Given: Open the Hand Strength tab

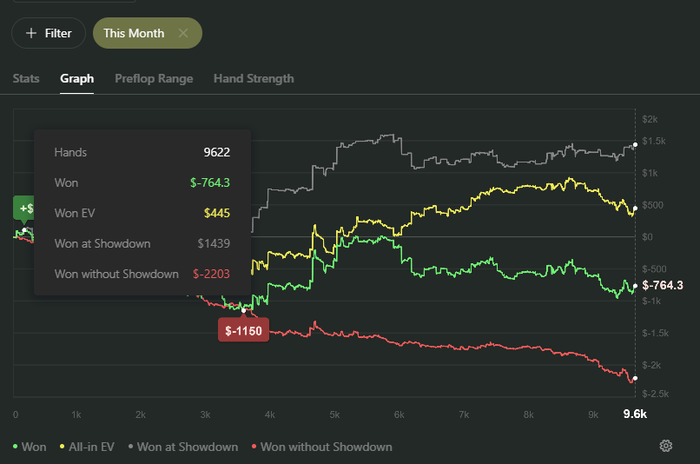Looking at the screenshot, I should [x=254, y=79].
